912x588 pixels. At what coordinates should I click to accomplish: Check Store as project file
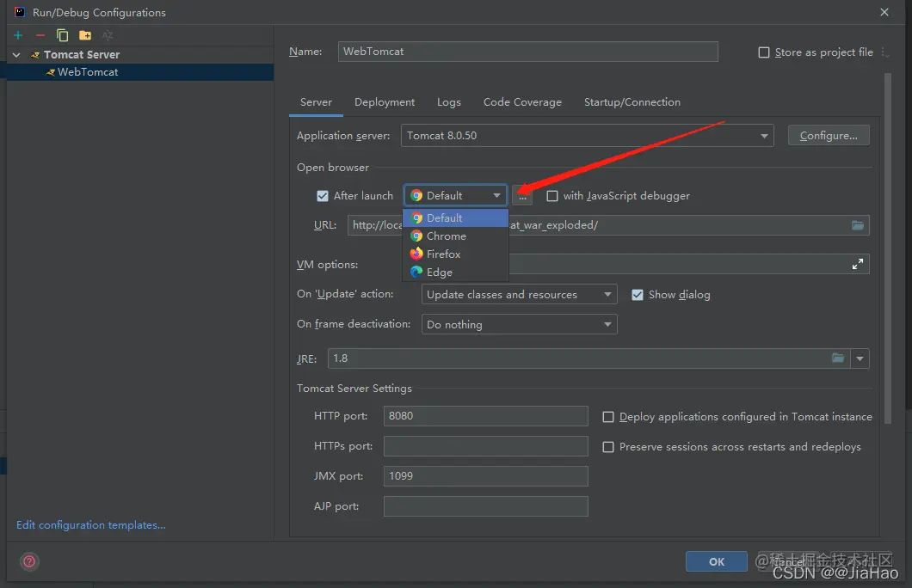point(764,52)
